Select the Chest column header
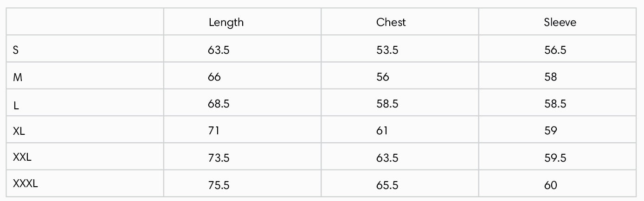 click(391, 22)
